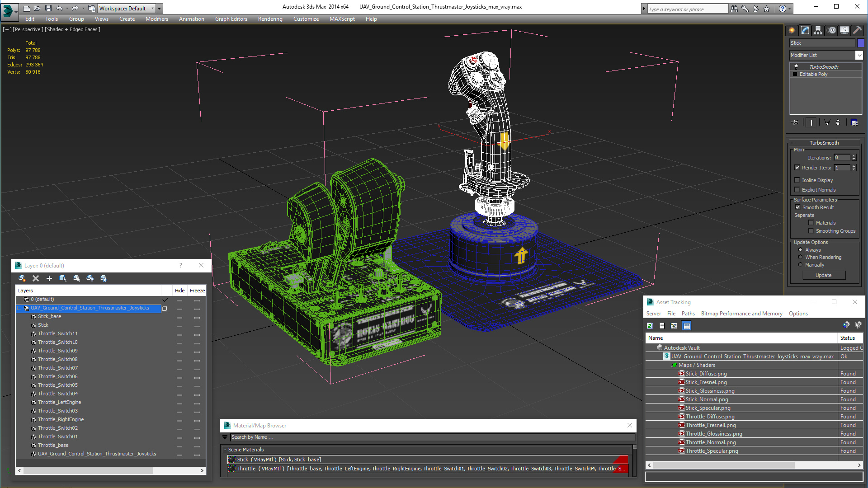Viewport: 868px width, 488px height.
Task: Toggle the TurboSmooth lightbulb visibility
Action: click(x=796, y=67)
